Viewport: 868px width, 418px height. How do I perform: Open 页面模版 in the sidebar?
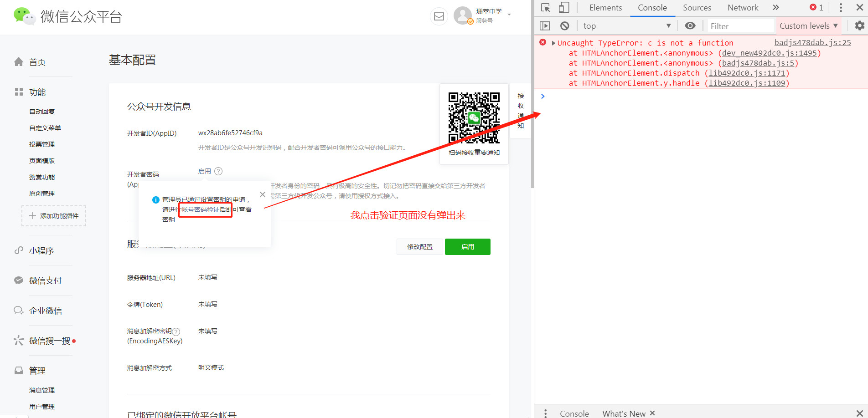[x=42, y=161]
